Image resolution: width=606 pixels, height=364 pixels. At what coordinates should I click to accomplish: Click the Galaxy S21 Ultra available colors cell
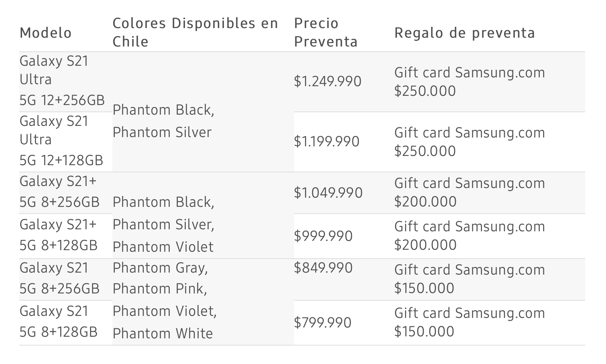[x=163, y=121]
